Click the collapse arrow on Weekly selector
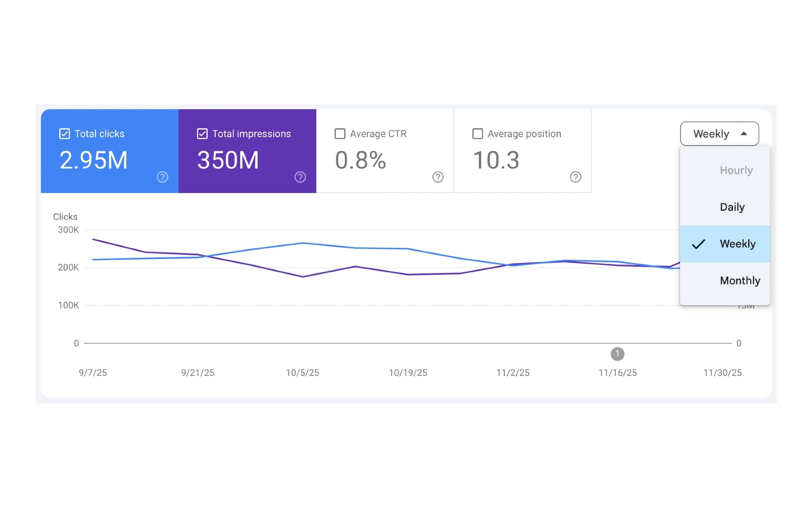The height and width of the screenshot is (508, 812). 744,133
